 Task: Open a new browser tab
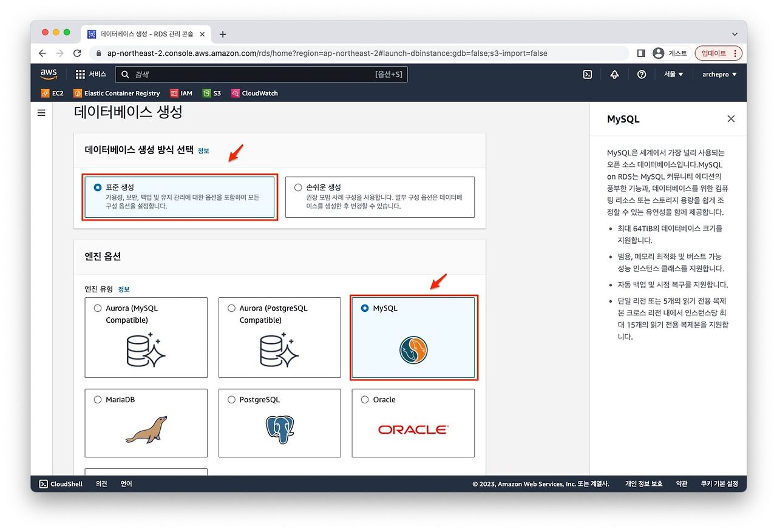coord(223,34)
